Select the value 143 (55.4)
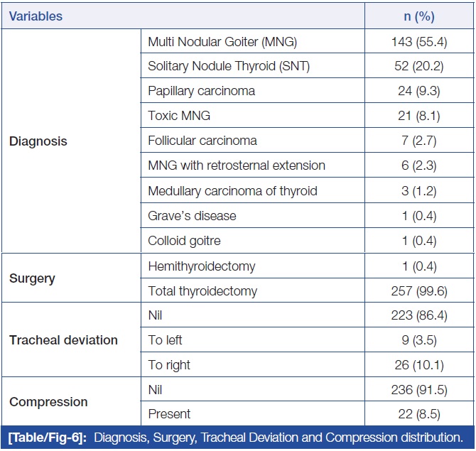 [x=419, y=42]
